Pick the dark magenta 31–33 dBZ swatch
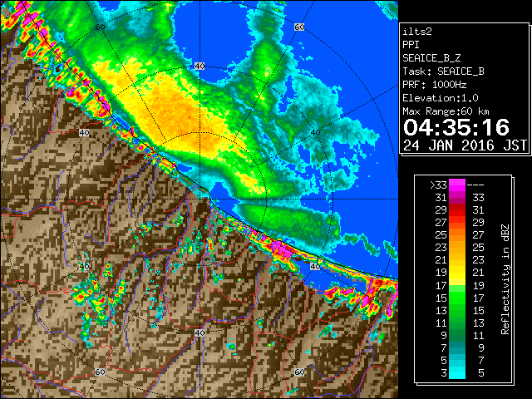The width and height of the screenshot is (532, 399). tap(457, 198)
